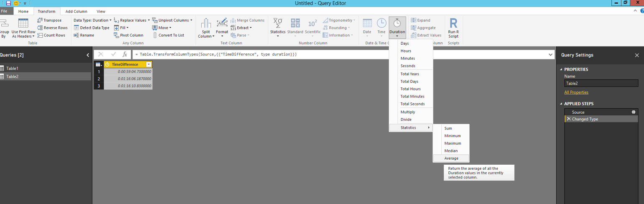The height and width of the screenshot is (204, 644).
Task: Open the Format text tool
Action: click(222, 28)
